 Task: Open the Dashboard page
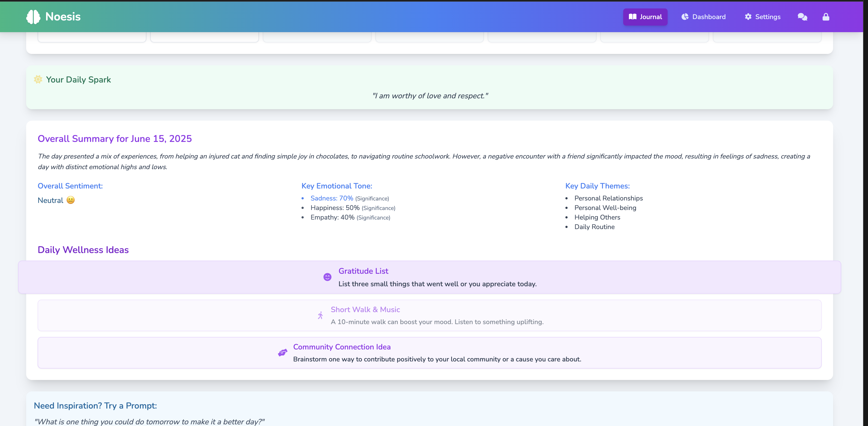pos(703,17)
